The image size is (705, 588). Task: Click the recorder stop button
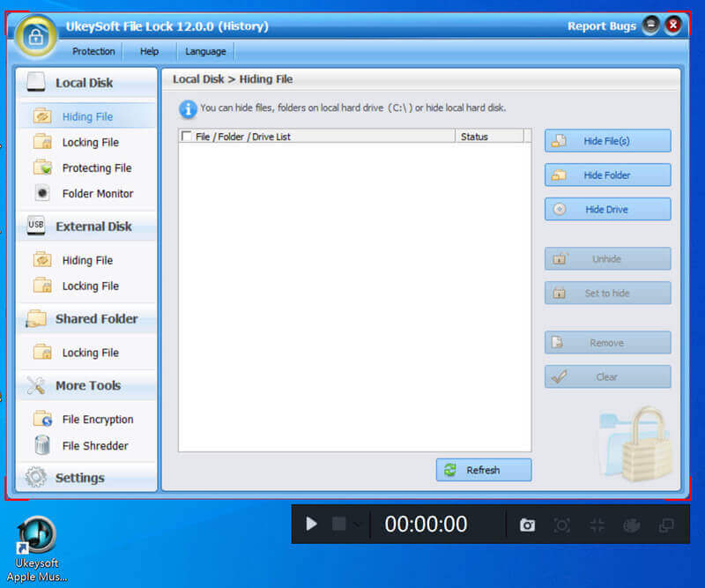pyautogui.click(x=338, y=524)
